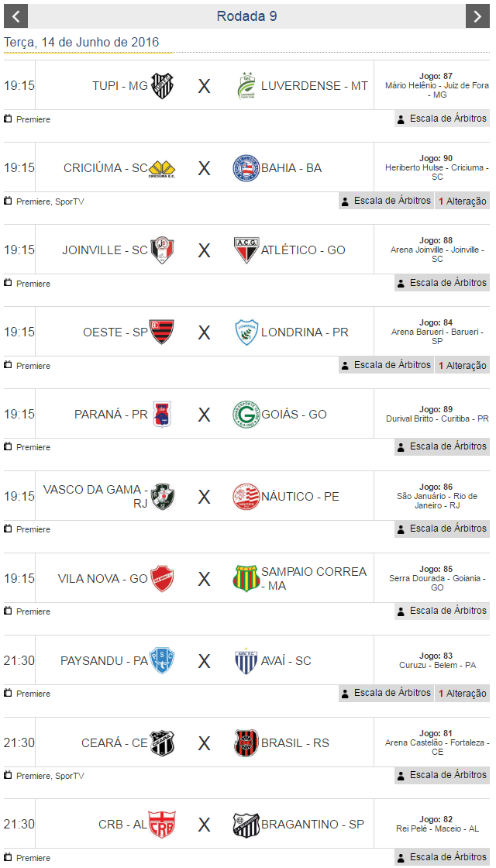Click the Bahia - BA team crest

[246, 167]
